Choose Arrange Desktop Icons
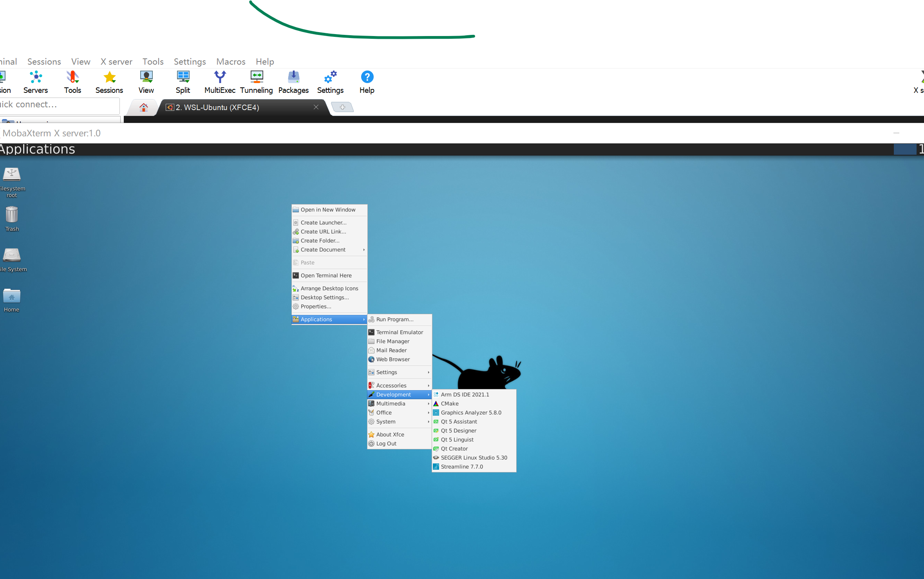924x579 pixels. point(329,288)
